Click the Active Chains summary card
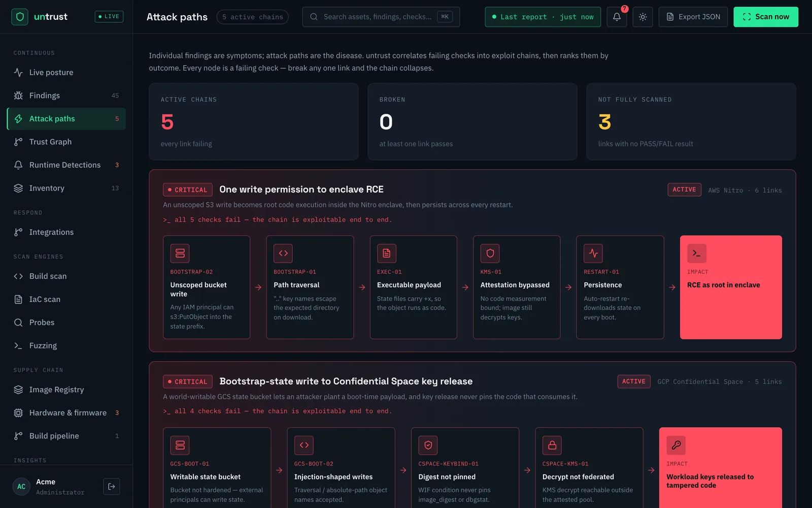 (254, 122)
